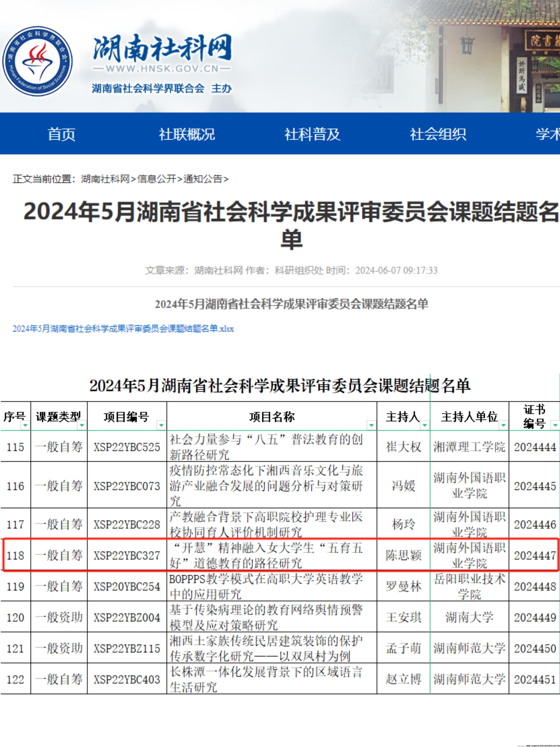Download the 课题结题名单.xlsx attachment link
The width and height of the screenshot is (560, 747).
pos(123,329)
